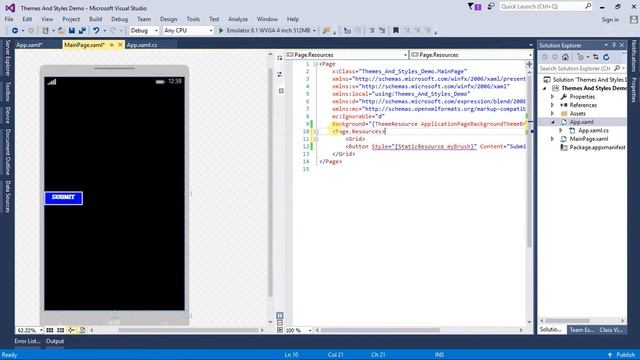Screen dimensions: 640x360
Task: Click the bookmark toggle toolbar icon
Action: pos(396,31)
